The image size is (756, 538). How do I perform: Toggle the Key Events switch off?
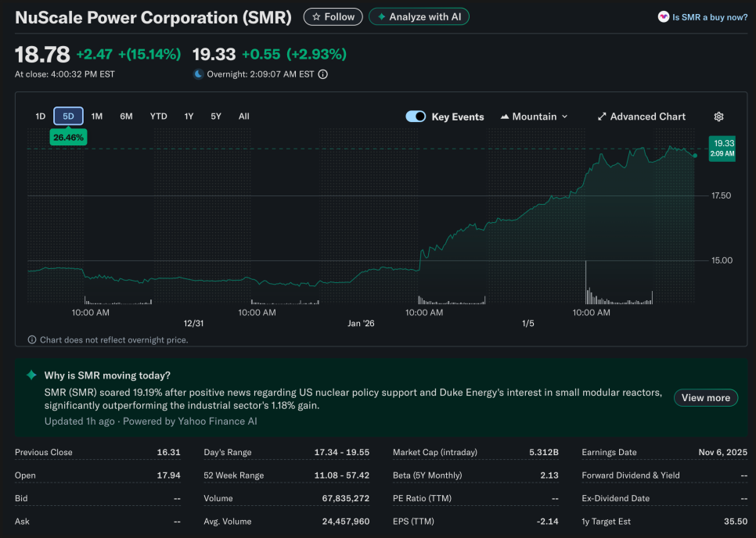(x=416, y=117)
